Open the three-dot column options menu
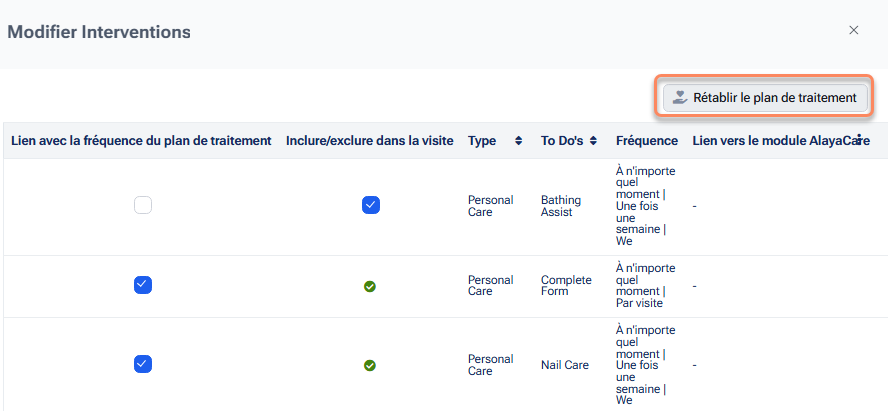This screenshot has height=411, width=888. click(859, 141)
